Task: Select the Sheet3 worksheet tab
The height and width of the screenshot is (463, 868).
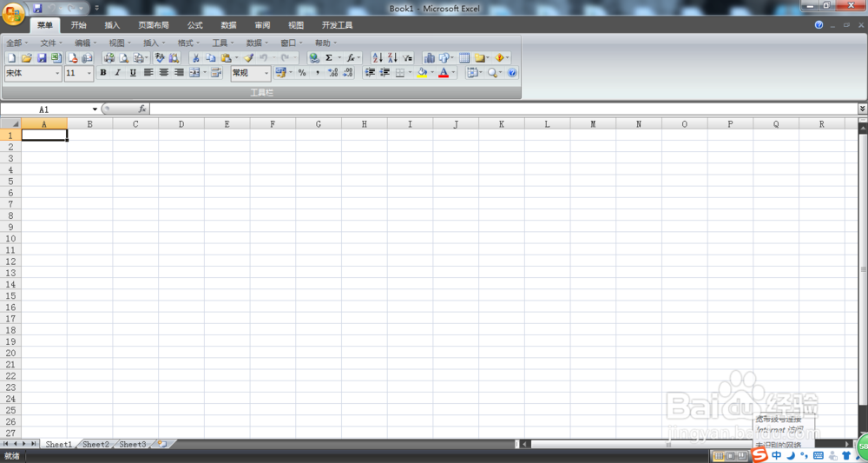Action: pyautogui.click(x=133, y=444)
